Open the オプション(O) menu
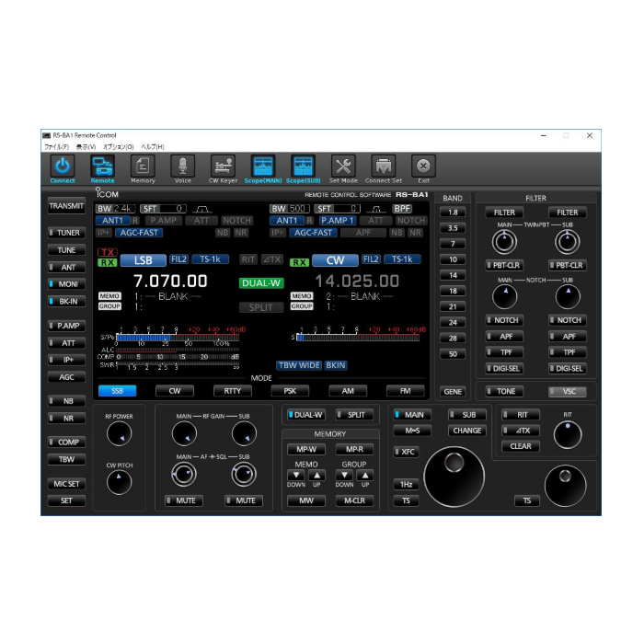 118,146
